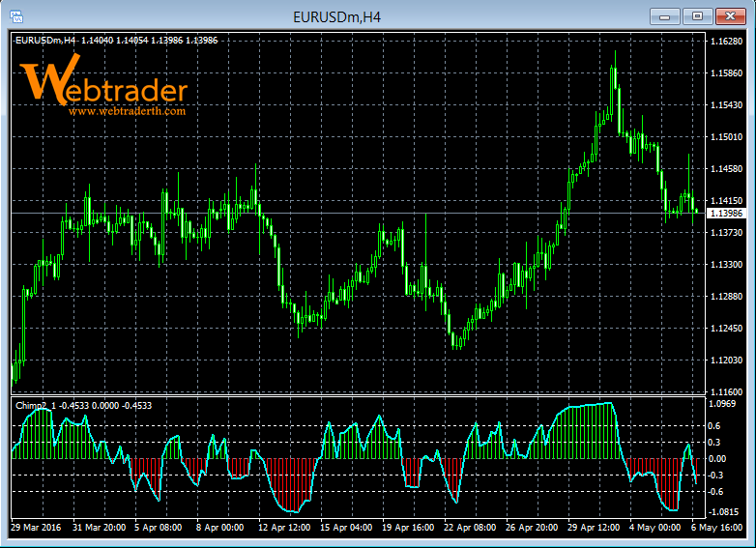Viewport: 756px width, 548px height.
Task: Click the EURUSDm,H4 window title text
Action: click(337, 17)
